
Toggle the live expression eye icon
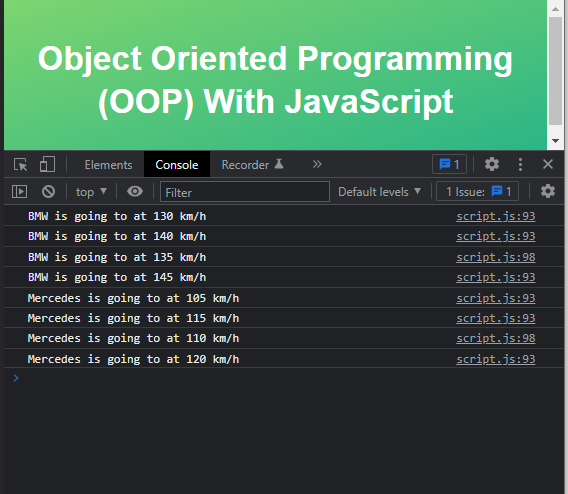tap(135, 191)
